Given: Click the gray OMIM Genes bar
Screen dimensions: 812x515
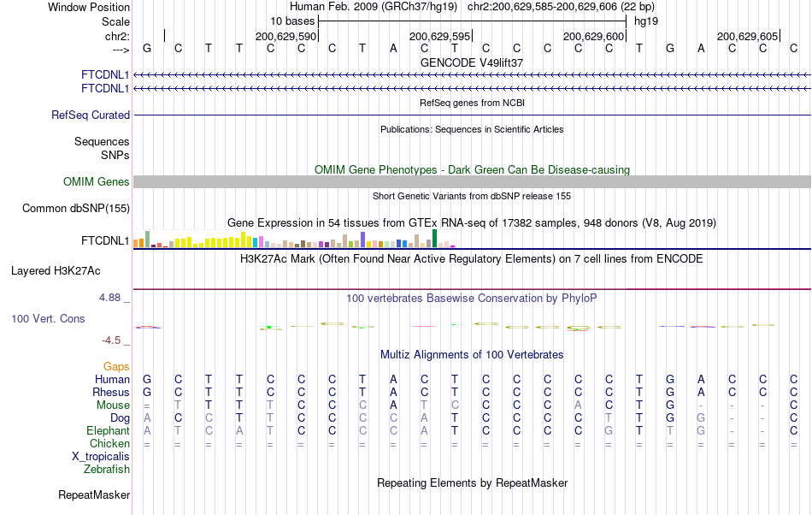Looking at the screenshot, I should pyautogui.click(x=472, y=182).
